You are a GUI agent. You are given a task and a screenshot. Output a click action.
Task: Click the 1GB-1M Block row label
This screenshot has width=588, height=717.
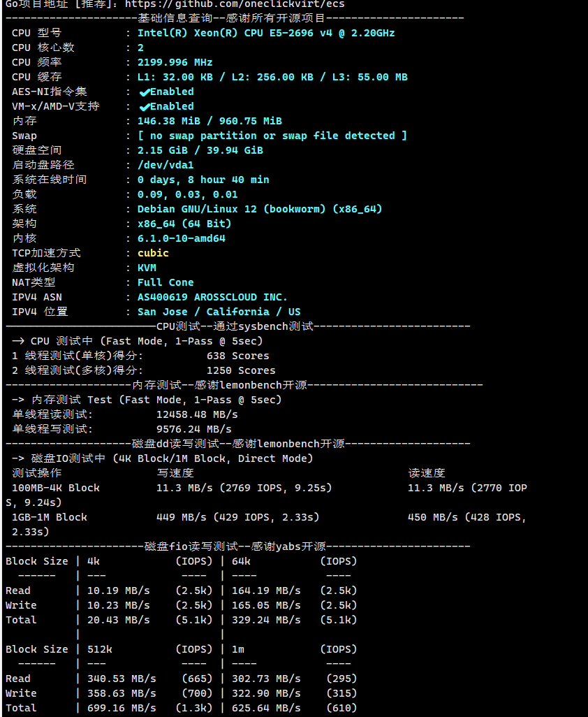[50, 517]
